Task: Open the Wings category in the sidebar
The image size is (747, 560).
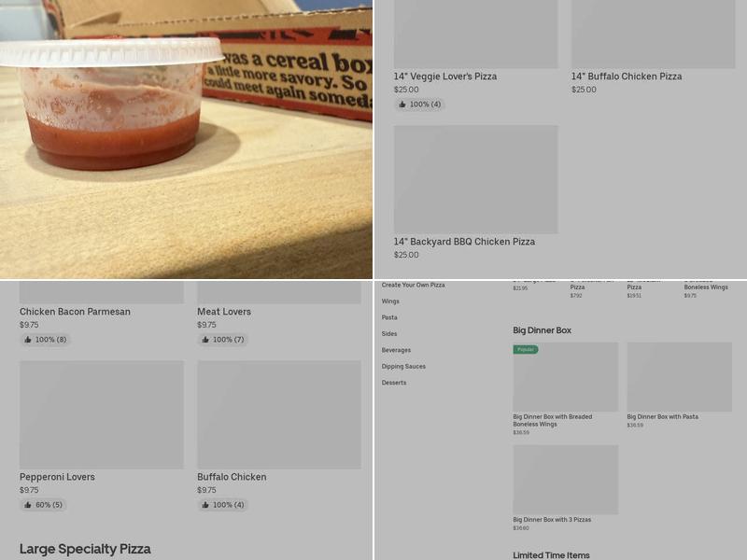Action: pyautogui.click(x=392, y=300)
